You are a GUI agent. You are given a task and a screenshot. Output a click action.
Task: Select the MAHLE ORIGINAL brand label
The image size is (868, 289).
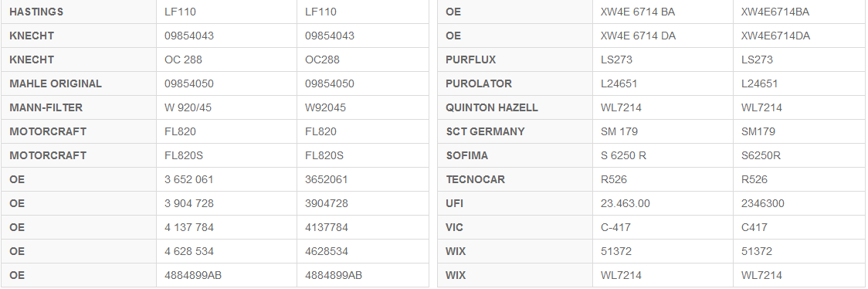pyautogui.click(x=56, y=83)
